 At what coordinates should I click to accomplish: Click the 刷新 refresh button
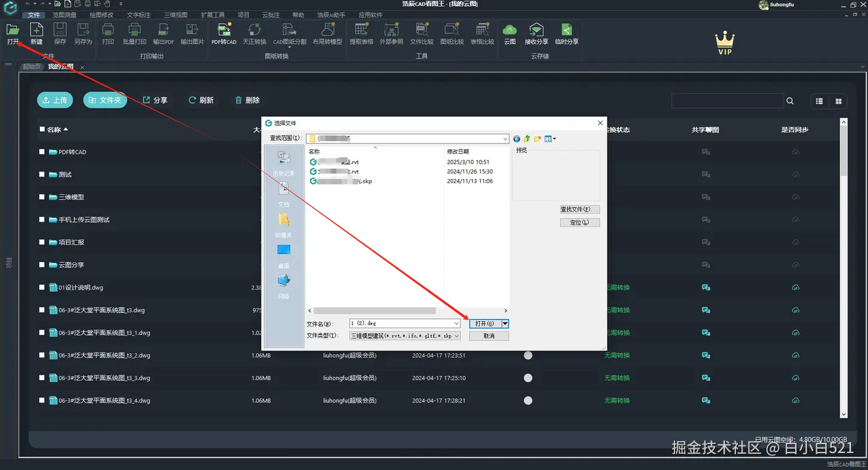[x=201, y=100]
